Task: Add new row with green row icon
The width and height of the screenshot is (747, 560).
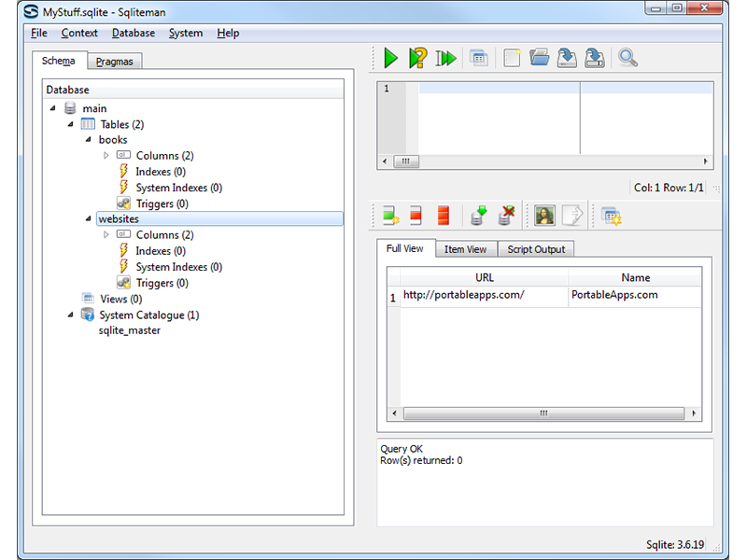Action: point(390,216)
